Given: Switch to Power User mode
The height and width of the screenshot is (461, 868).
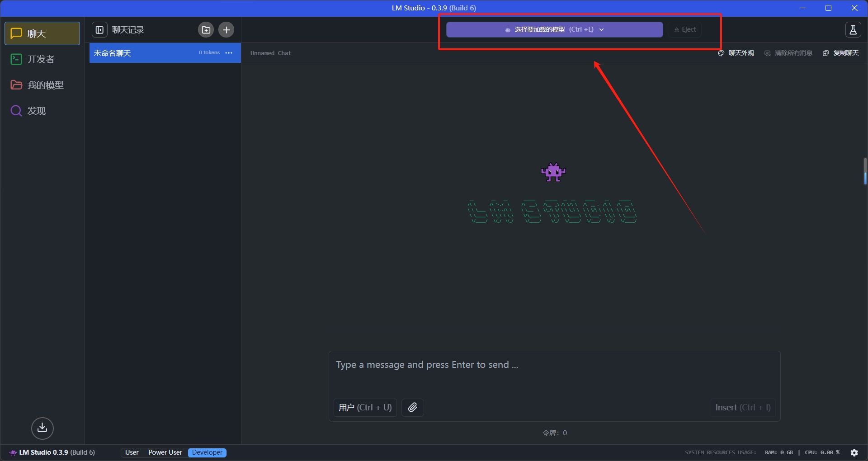Looking at the screenshot, I should [x=165, y=452].
